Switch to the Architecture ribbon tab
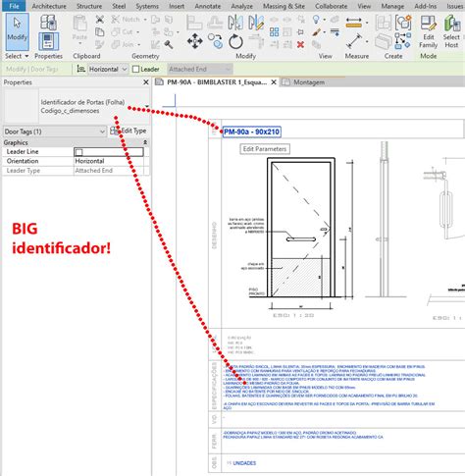 pyautogui.click(x=49, y=6)
